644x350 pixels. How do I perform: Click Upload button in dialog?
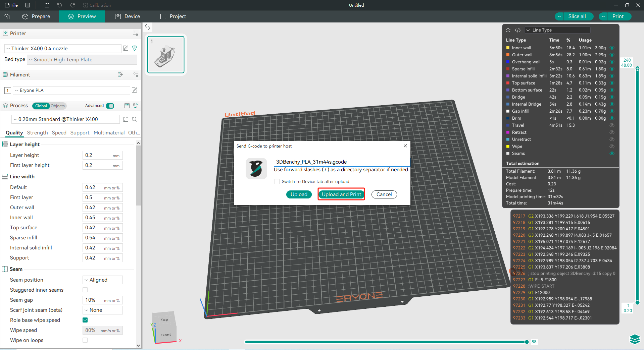tap(299, 194)
